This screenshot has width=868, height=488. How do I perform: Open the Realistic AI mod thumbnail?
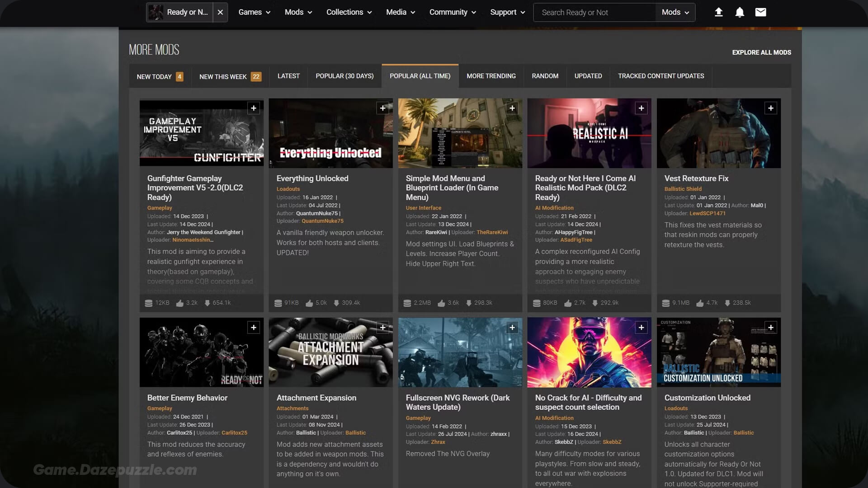589,133
